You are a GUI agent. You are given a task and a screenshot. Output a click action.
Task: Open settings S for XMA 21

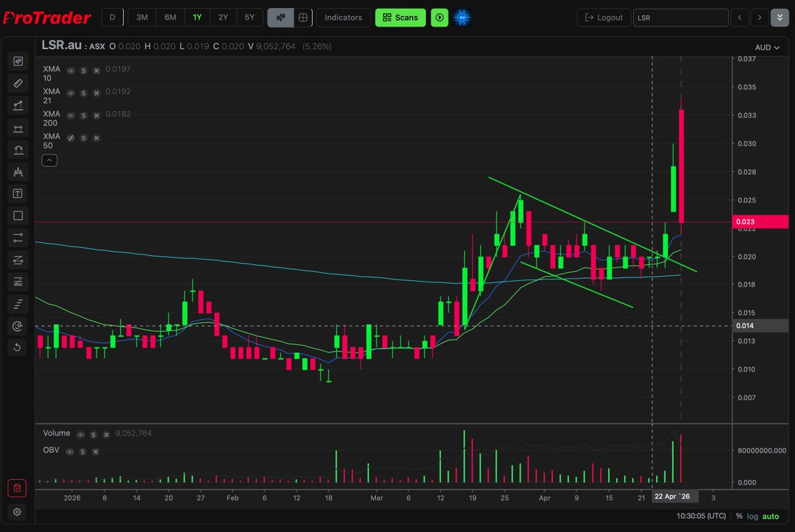point(83,92)
